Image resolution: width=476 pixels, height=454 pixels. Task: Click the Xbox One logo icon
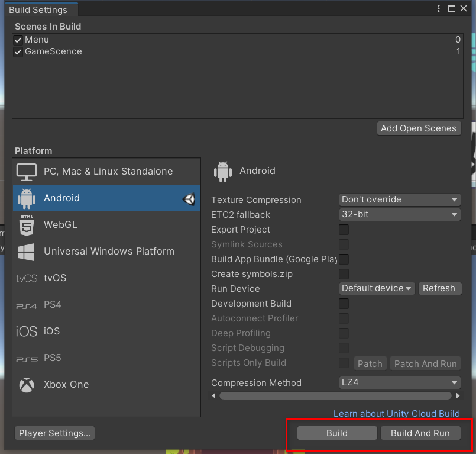[x=27, y=385]
